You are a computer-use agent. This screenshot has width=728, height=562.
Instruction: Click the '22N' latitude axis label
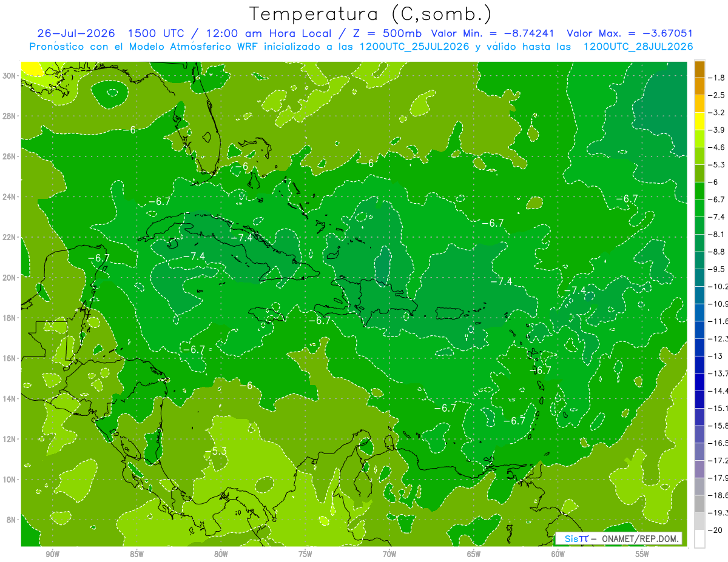[10, 237]
